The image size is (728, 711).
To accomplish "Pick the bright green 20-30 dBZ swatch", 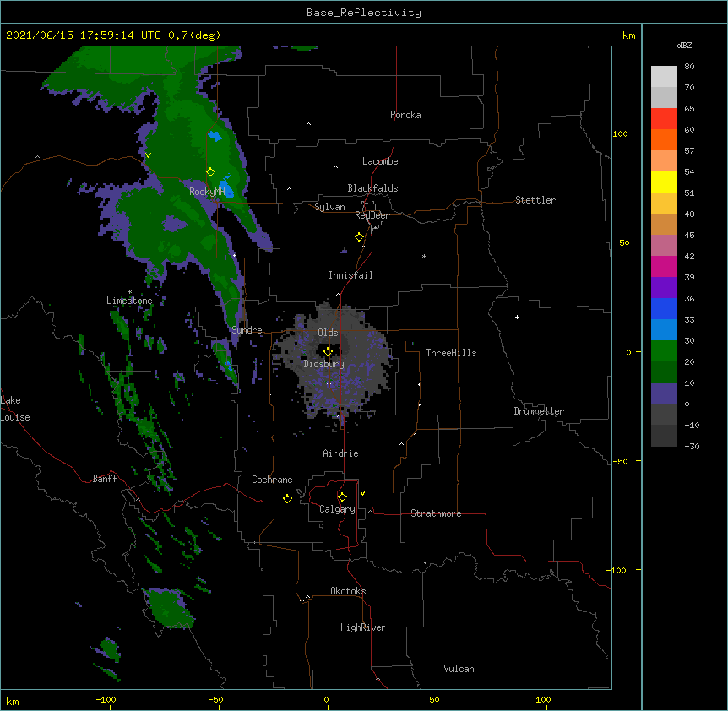I will pyautogui.click(x=664, y=351).
